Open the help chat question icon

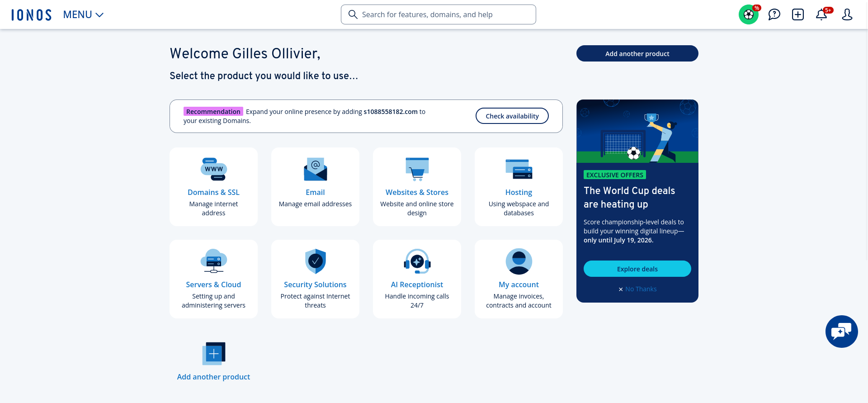pyautogui.click(x=774, y=14)
